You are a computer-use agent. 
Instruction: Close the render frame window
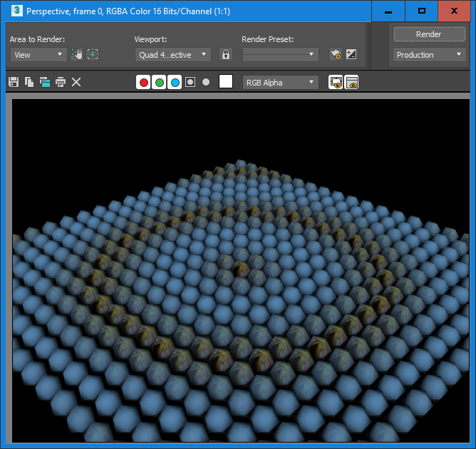pos(454,11)
